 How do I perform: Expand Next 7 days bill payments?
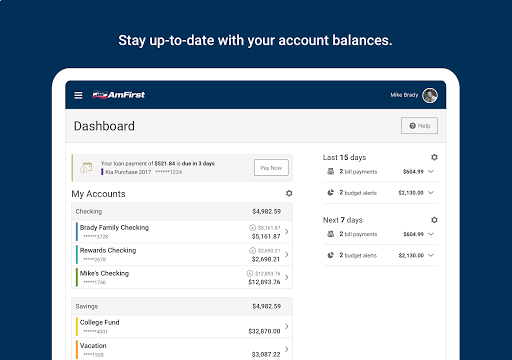pos(431,234)
